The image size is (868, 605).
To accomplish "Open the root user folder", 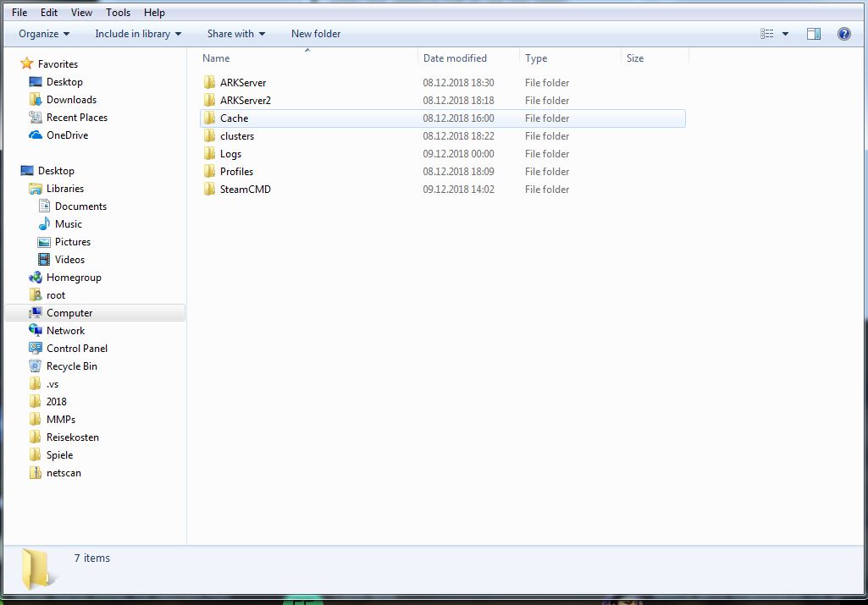I will click(55, 294).
